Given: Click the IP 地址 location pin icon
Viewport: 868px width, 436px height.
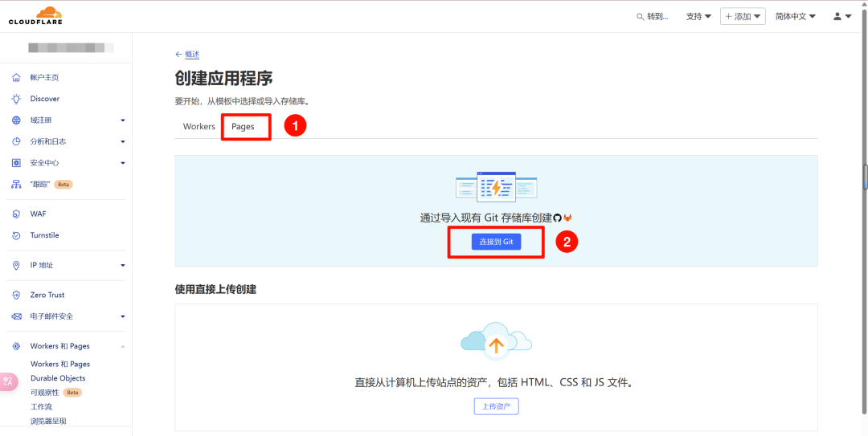Looking at the screenshot, I should [x=17, y=266].
